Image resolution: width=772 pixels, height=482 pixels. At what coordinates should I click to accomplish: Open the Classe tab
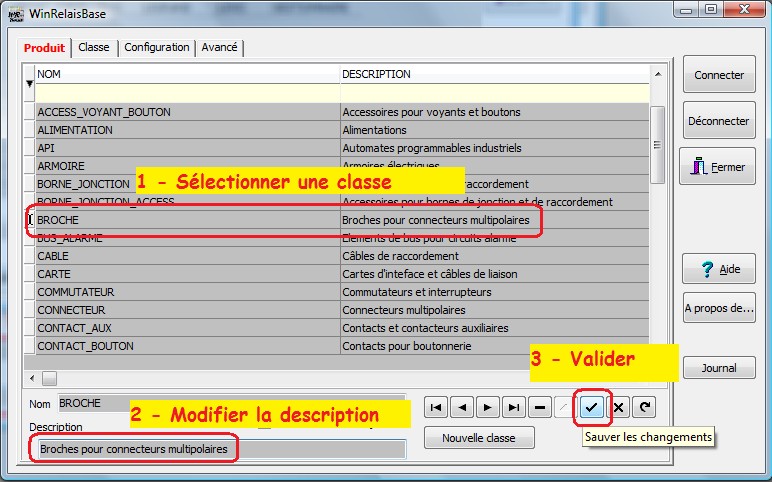[94, 48]
